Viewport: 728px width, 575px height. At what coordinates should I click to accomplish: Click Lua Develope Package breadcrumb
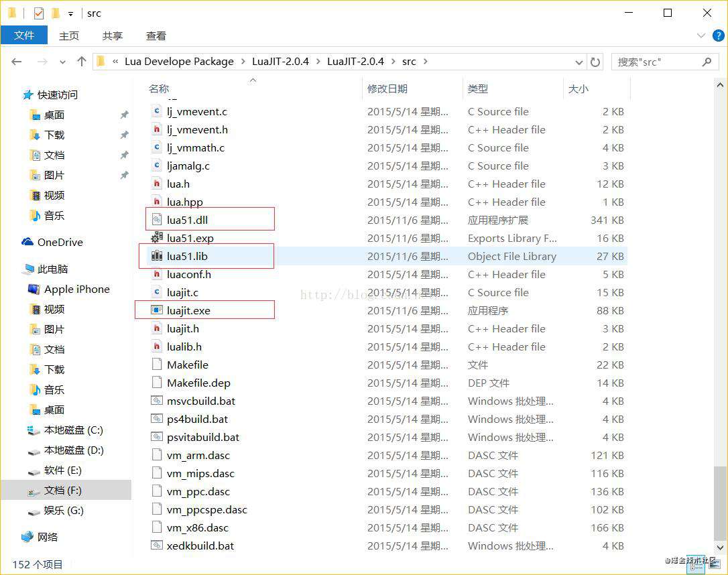tap(179, 61)
